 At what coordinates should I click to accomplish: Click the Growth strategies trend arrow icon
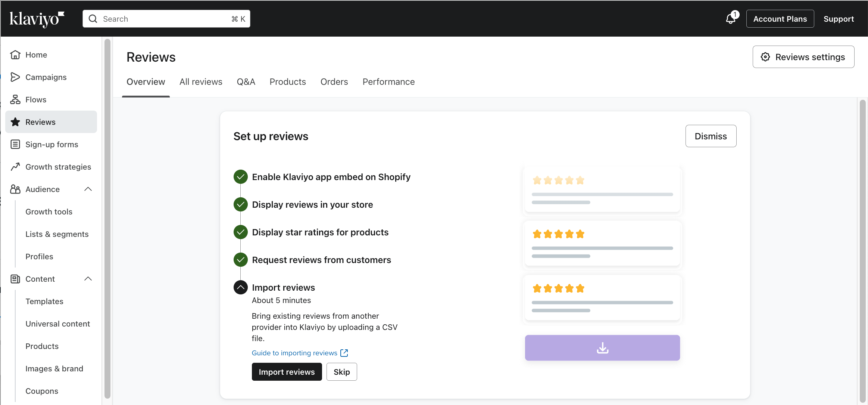(x=15, y=167)
